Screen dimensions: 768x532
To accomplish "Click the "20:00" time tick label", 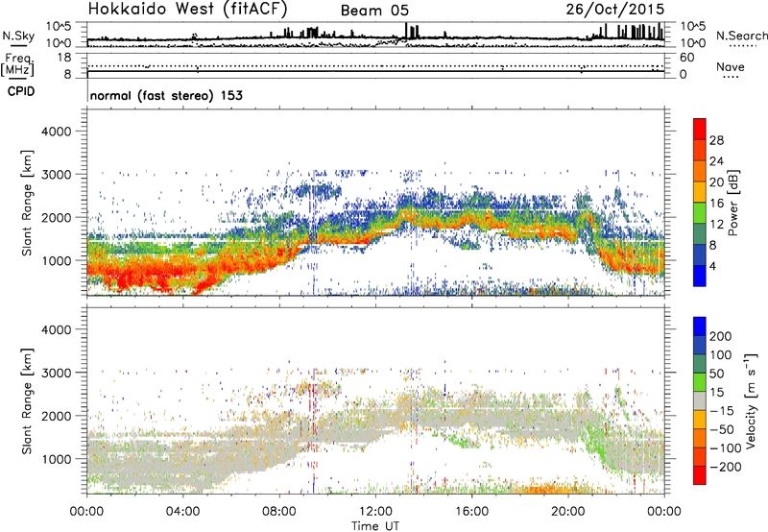I will pos(567,512).
